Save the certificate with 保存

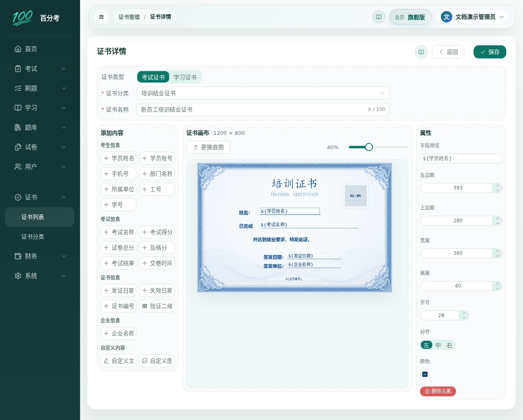tap(490, 52)
